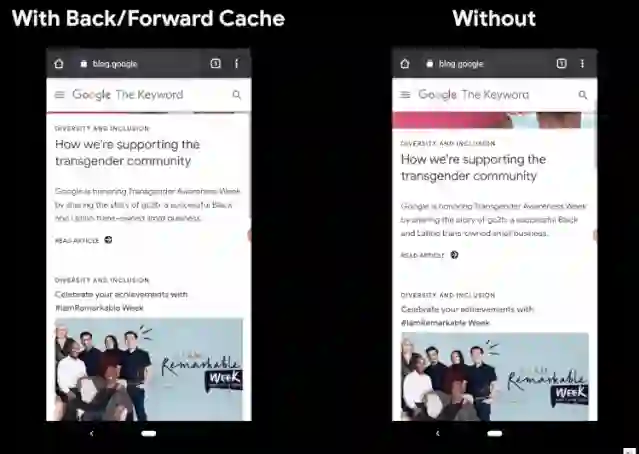Click Remarkable Week image in left phone
The width and height of the screenshot is (639, 454).
coord(149,369)
